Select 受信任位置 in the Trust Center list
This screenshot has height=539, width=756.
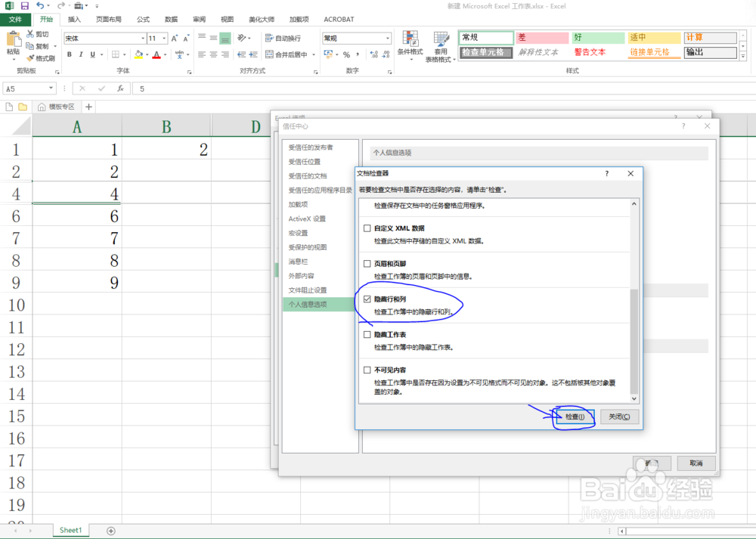click(x=304, y=162)
